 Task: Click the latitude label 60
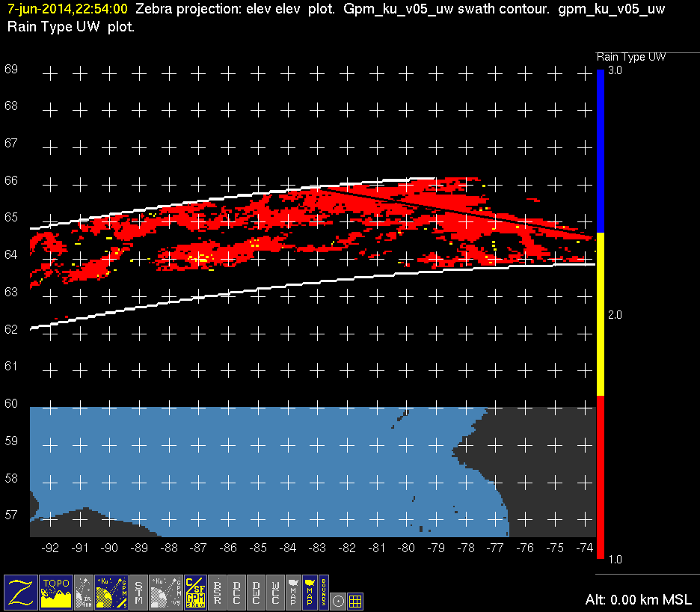point(11,403)
